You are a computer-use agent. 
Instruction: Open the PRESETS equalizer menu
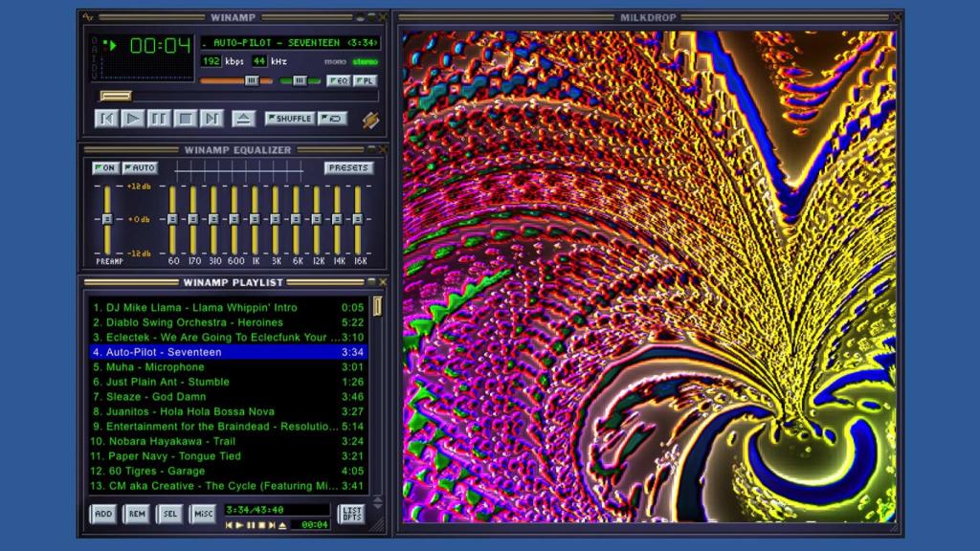(348, 167)
